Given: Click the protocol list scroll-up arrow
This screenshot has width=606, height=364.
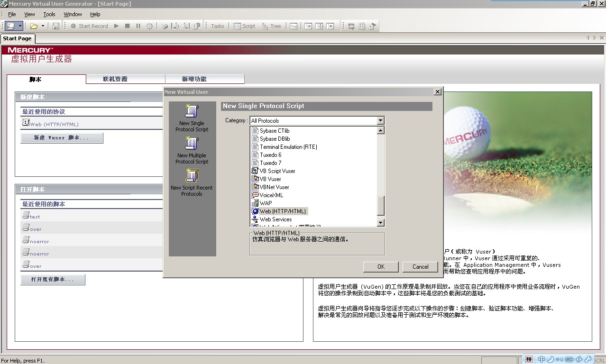Looking at the screenshot, I should [381, 130].
